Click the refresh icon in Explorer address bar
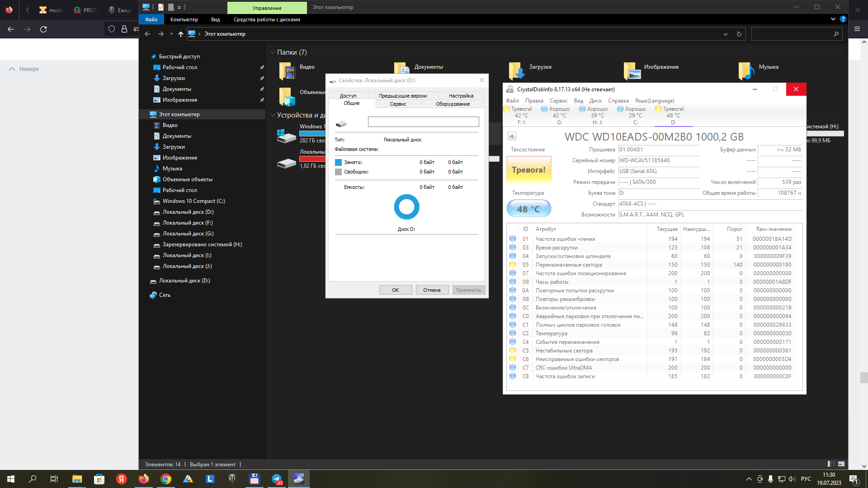 (x=739, y=34)
